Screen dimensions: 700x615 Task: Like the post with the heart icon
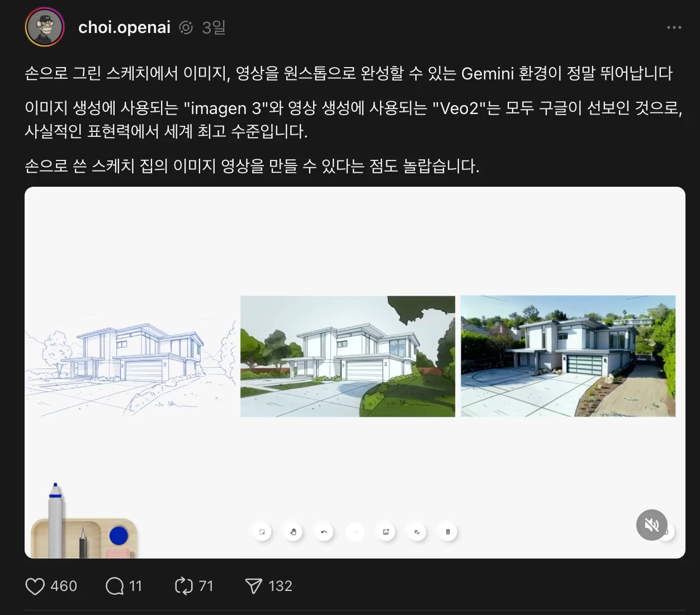35,586
